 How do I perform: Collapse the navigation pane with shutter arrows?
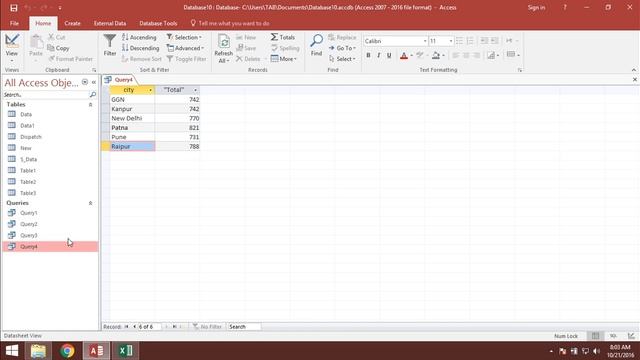(x=94, y=82)
